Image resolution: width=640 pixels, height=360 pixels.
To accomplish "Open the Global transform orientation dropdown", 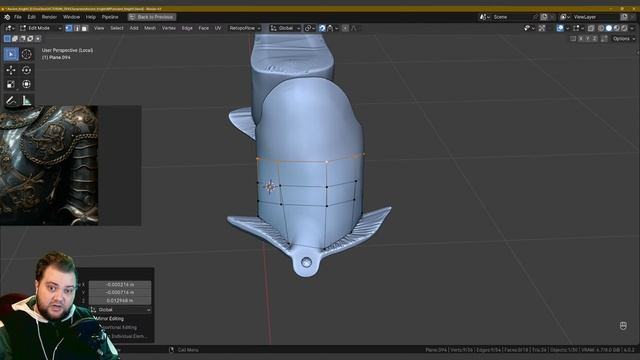I will tap(285, 28).
